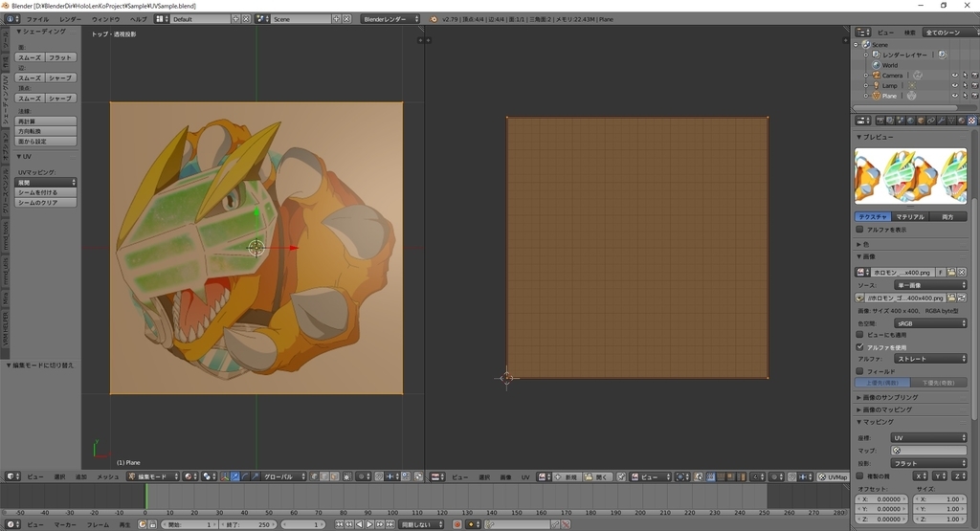Open the UVマッピング 展開 dropdown
Image resolution: width=980 pixels, height=531 pixels.
click(46, 183)
